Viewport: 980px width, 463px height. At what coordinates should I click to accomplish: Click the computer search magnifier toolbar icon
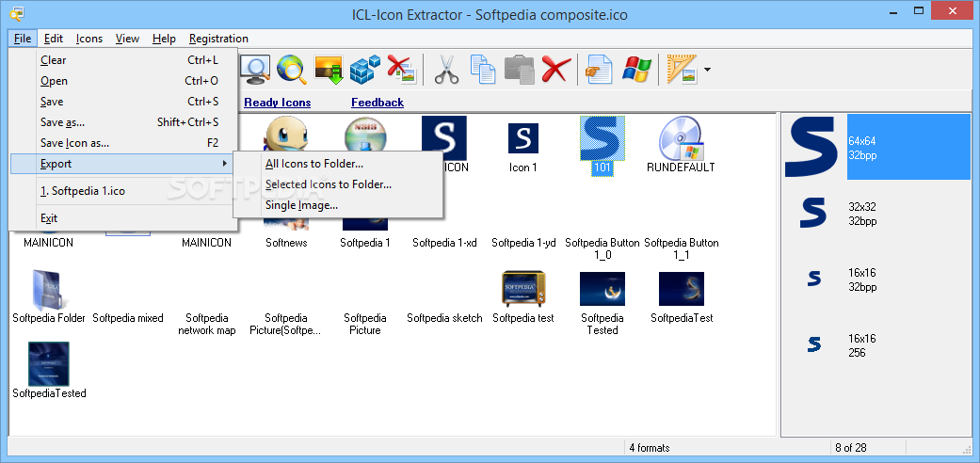pos(256,69)
